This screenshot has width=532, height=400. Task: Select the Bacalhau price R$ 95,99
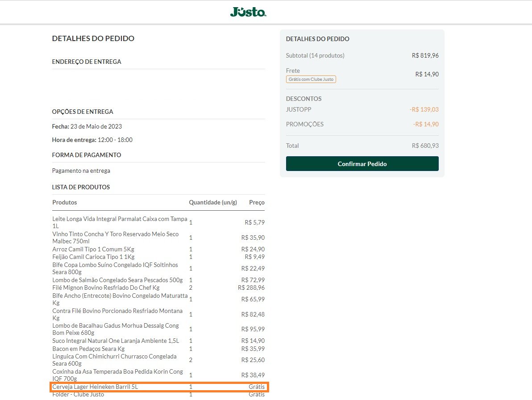click(x=253, y=329)
